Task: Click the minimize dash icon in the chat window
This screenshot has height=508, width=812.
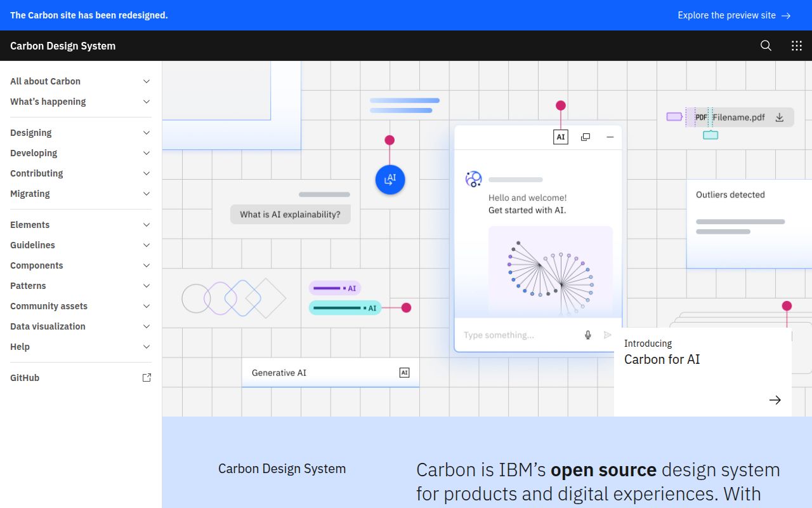Action: pos(610,137)
